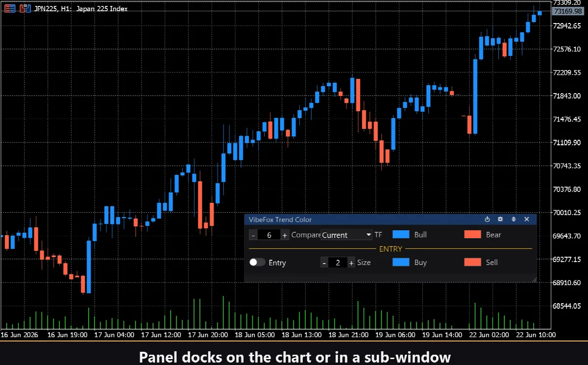Image resolution: width=588 pixels, height=365 pixels.
Task: Pick the Bull color swatch
Action: (401, 235)
